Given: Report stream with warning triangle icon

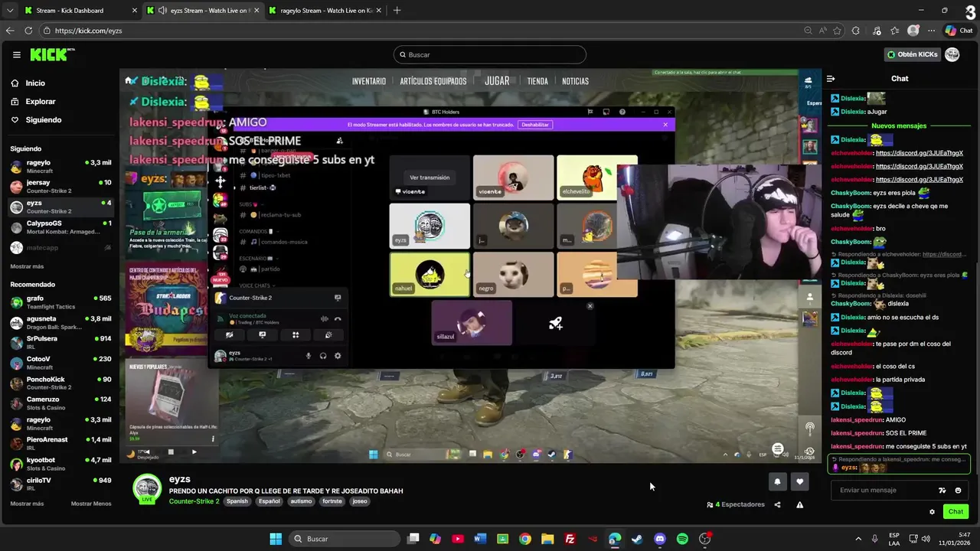Looking at the screenshot, I should coord(799,504).
